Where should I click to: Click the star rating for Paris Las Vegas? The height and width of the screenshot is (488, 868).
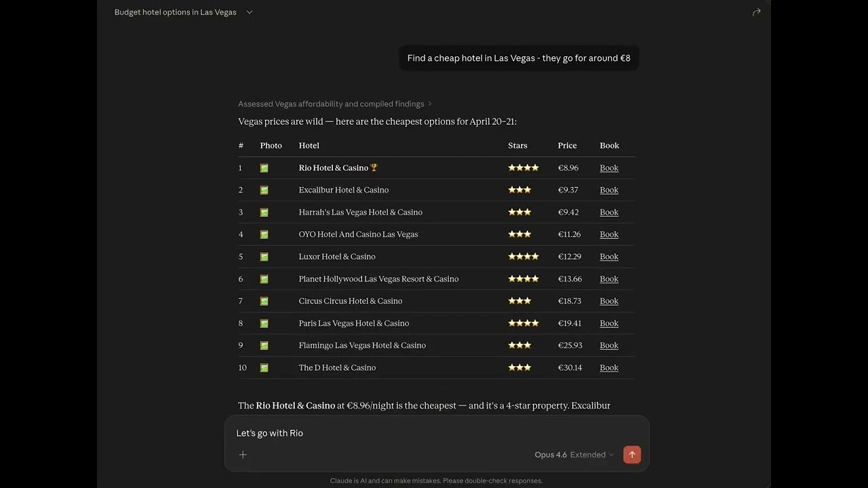(524, 323)
